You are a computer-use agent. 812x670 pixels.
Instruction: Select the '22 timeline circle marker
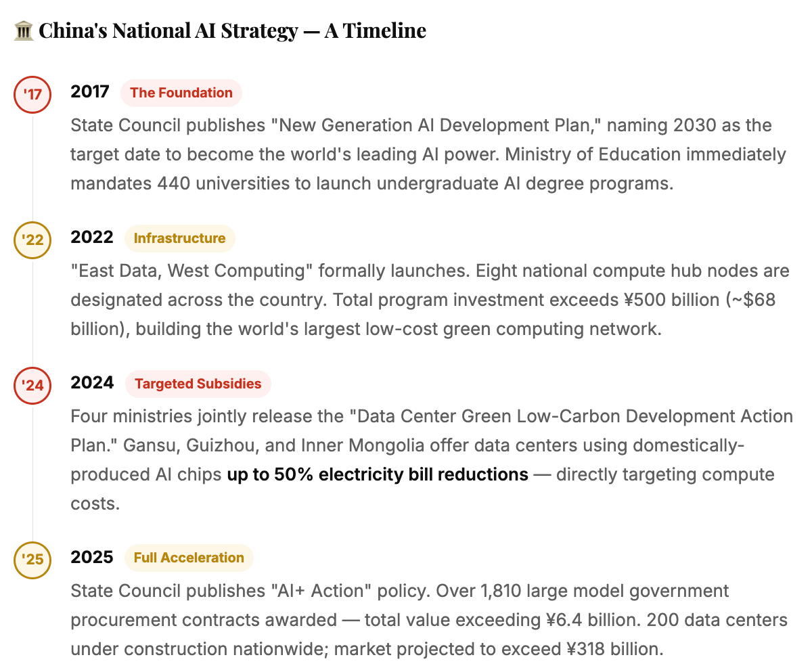(32, 240)
